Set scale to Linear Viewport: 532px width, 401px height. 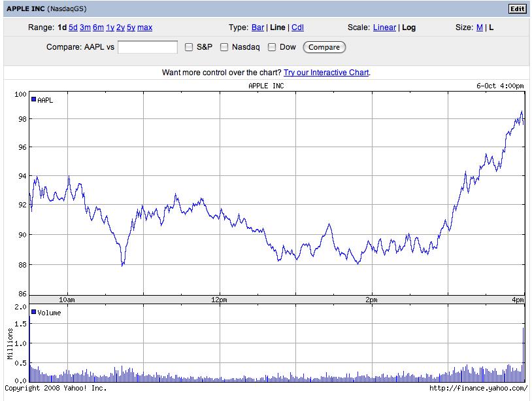pyautogui.click(x=384, y=27)
